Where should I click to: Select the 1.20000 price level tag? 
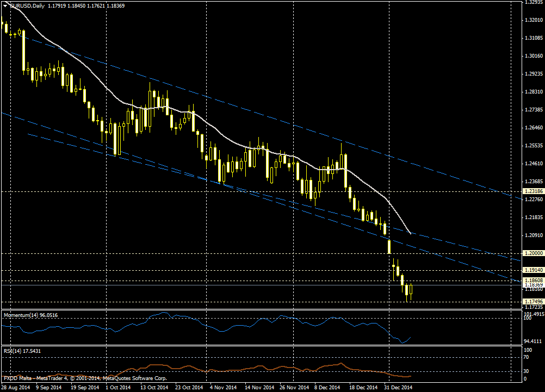coord(533,253)
